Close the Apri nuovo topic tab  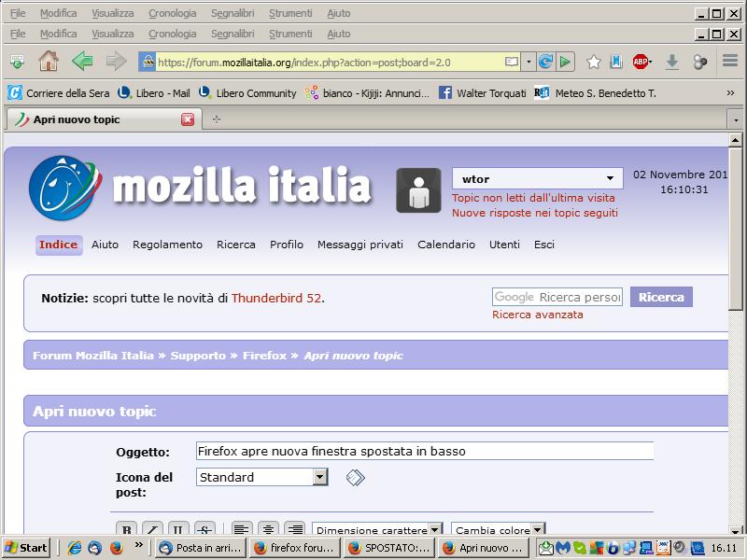point(188,119)
